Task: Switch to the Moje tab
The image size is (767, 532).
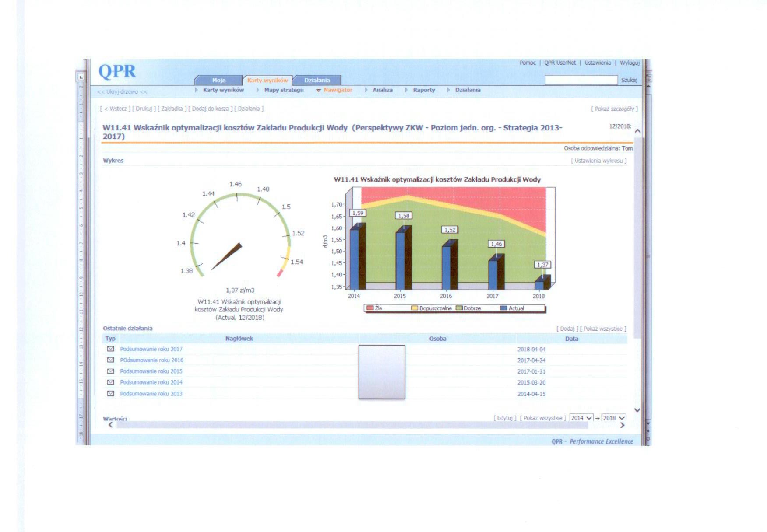Action: point(218,80)
